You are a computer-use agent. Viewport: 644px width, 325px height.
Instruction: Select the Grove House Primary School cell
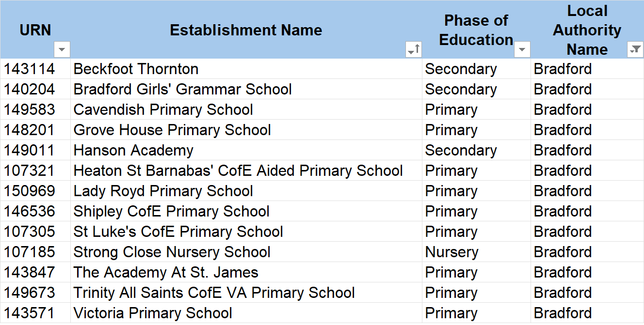tap(246, 130)
